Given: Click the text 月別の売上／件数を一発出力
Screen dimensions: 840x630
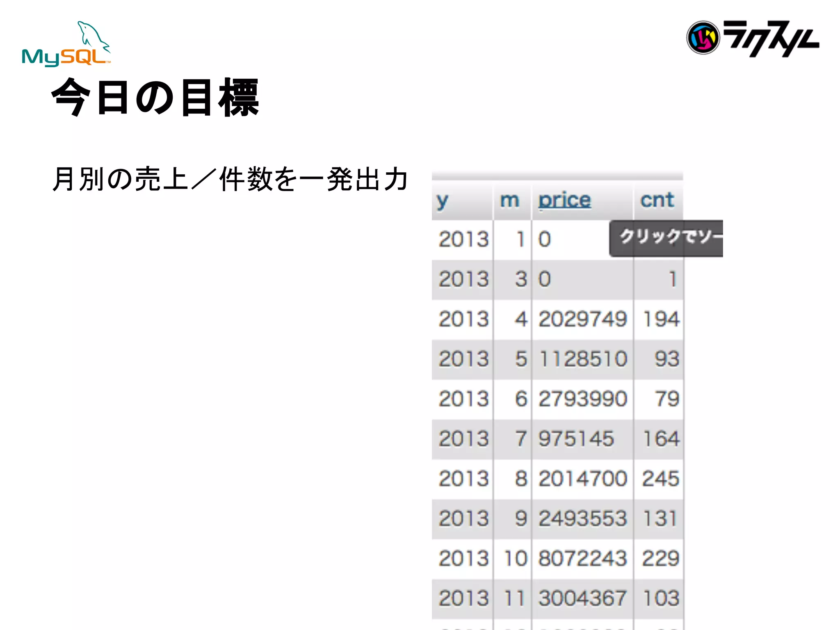Looking at the screenshot, I should pos(230,179).
